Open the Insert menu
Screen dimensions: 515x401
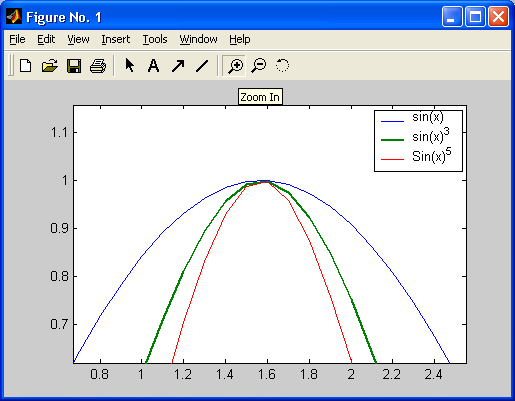[116, 39]
